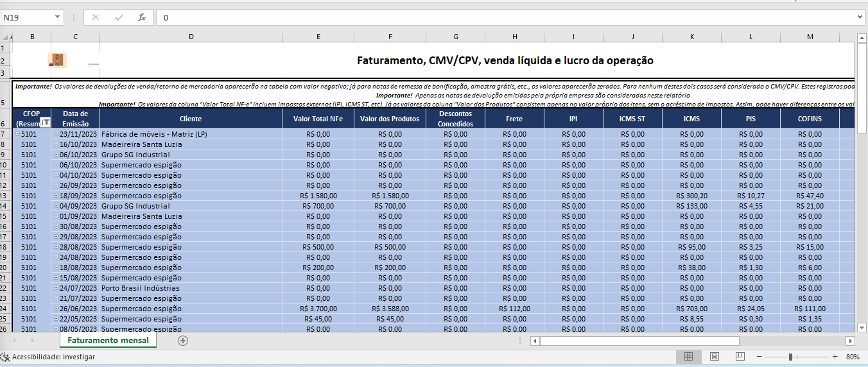868x367 pixels.
Task: Click the Enter checkmark icon in formula bar
Action: (119, 17)
